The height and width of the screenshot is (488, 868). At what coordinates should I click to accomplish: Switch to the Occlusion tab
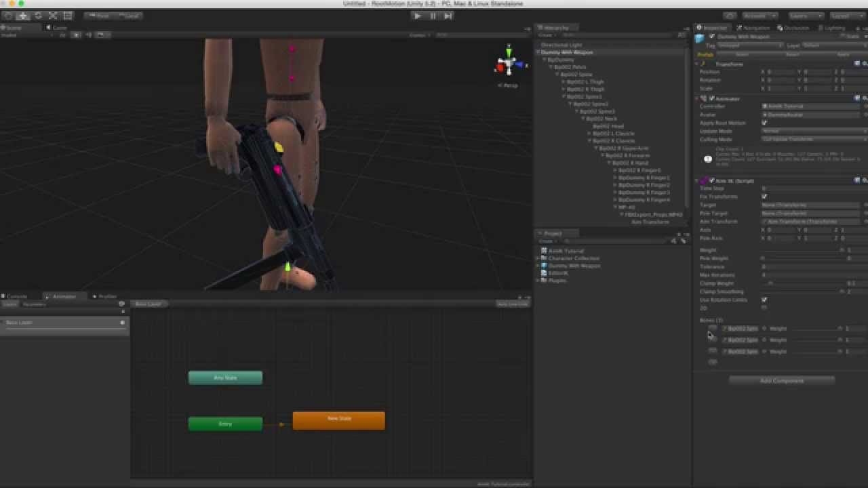point(795,28)
